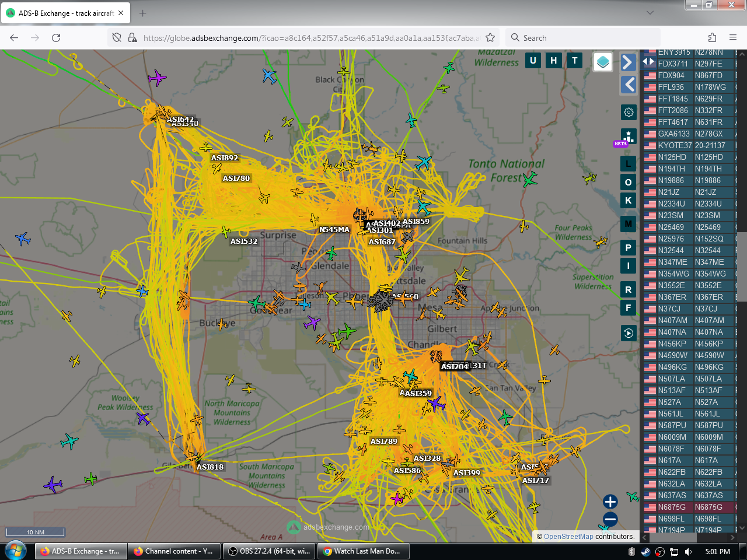This screenshot has height=560, width=747.
Task: Select highlighted N6875G row
Action: [690, 507]
